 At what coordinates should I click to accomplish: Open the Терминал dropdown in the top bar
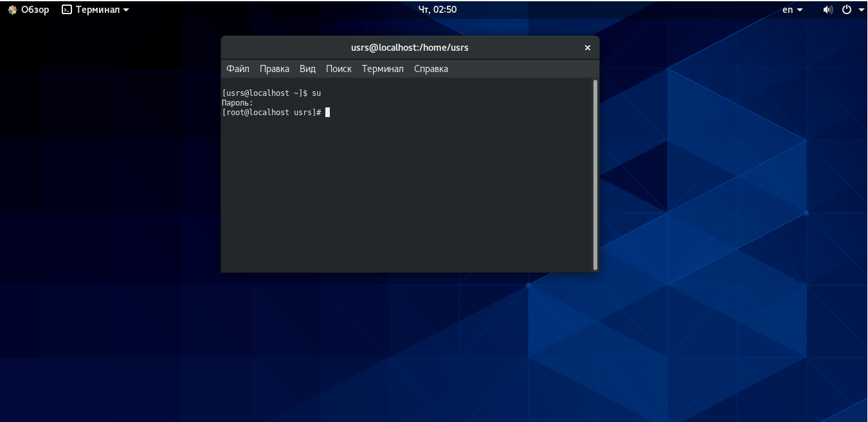click(x=95, y=9)
